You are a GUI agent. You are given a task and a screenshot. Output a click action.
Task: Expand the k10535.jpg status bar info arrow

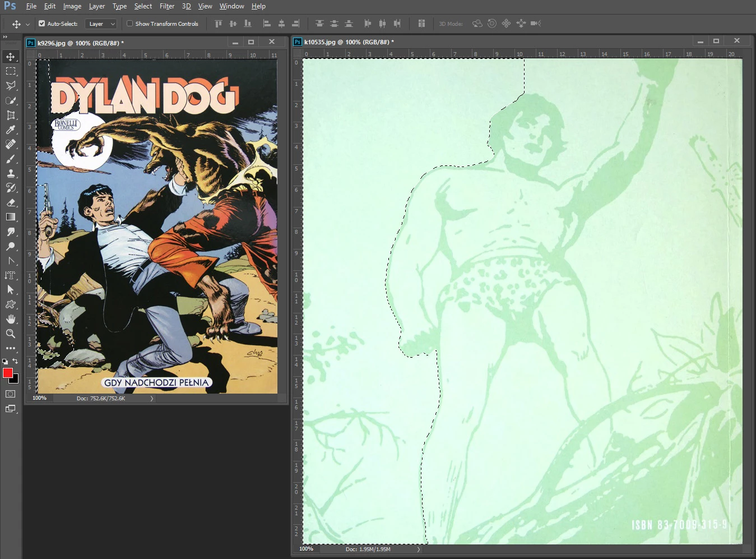pos(419,549)
